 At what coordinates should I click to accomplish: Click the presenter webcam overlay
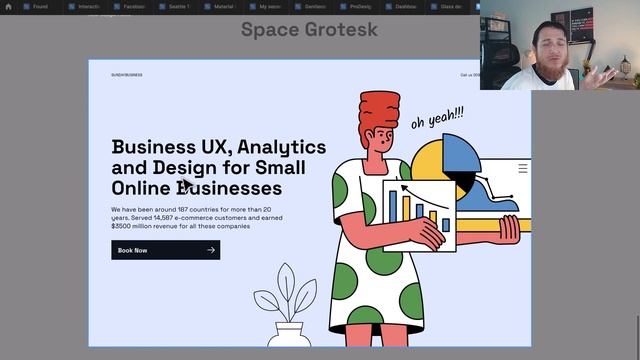(x=560, y=45)
